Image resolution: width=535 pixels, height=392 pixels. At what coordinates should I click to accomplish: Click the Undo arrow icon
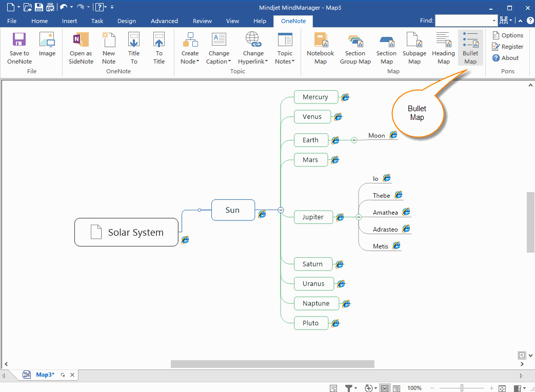[64, 7]
